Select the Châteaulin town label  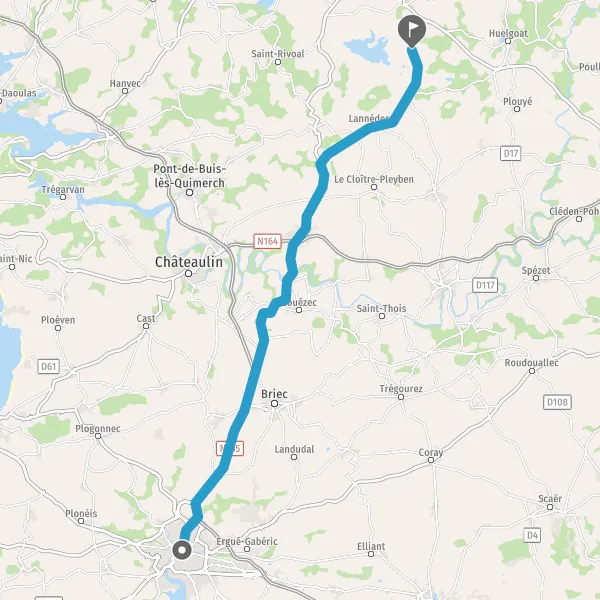pyautogui.click(x=189, y=262)
